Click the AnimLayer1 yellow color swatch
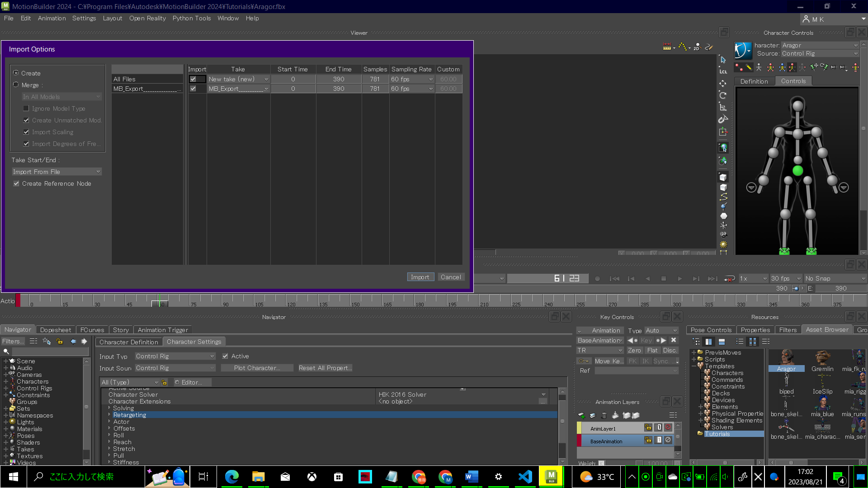The height and width of the screenshot is (488, 868). [x=579, y=427]
